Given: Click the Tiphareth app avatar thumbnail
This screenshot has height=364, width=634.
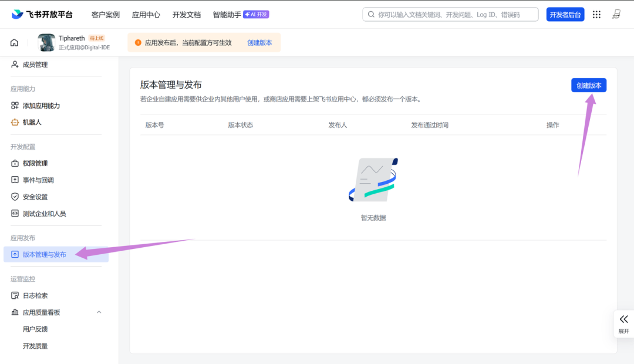Looking at the screenshot, I should (46, 42).
